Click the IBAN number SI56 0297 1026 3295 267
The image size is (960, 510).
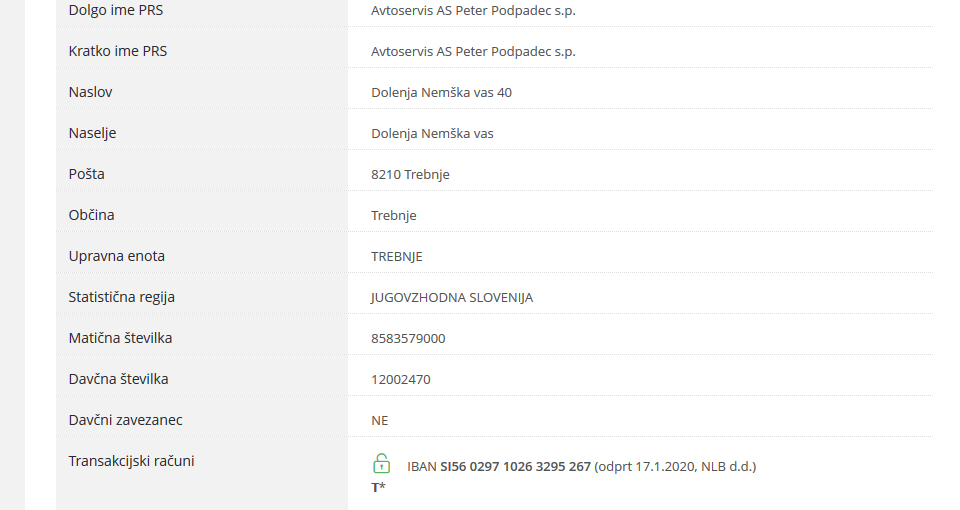pos(515,466)
